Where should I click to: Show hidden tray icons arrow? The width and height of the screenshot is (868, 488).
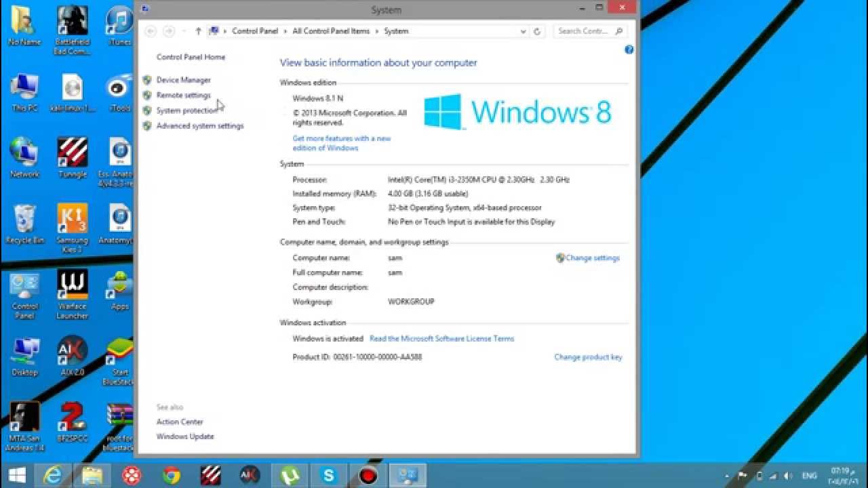point(728,476)
